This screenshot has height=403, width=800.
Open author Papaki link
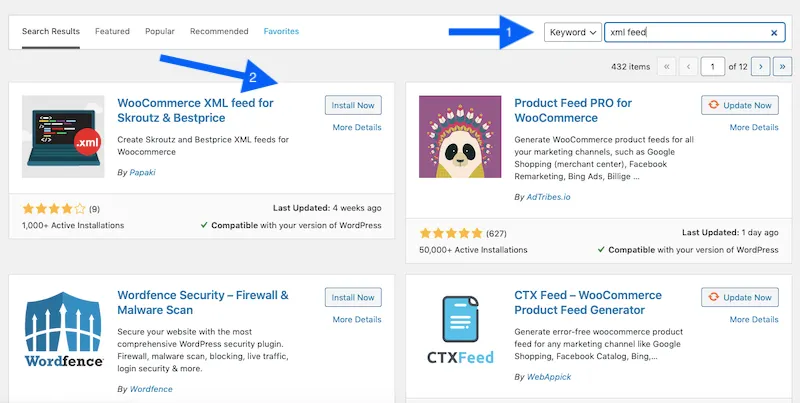[142, 172]
